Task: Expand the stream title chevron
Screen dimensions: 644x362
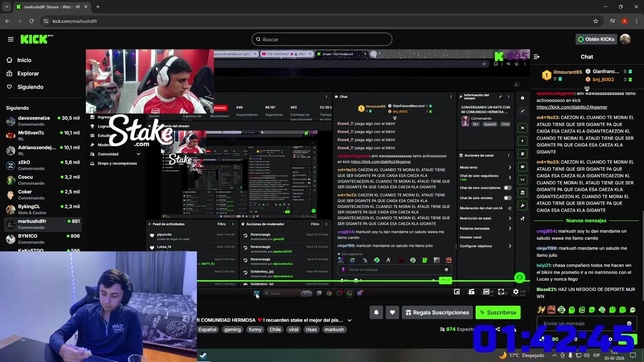Action: coord(349,320)
